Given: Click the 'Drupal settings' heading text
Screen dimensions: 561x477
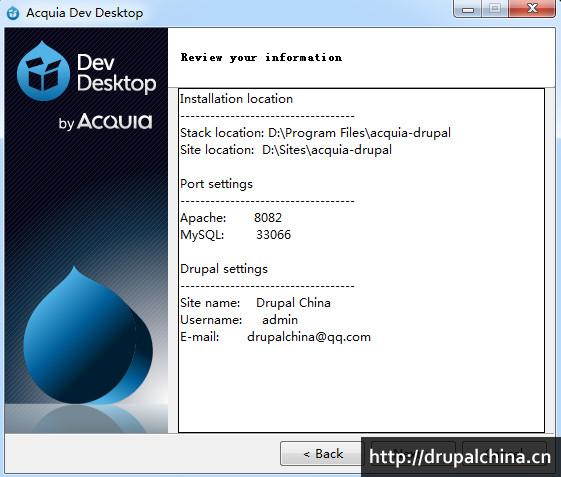Looking at the screenshot, I should point(224,269).
